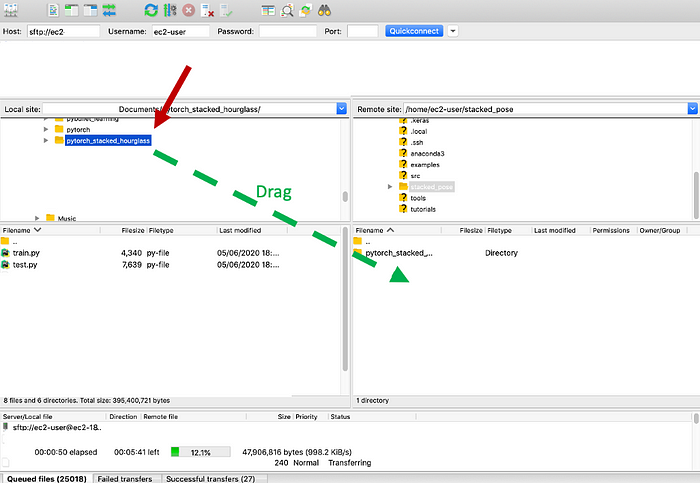
Task: Focus the Host input field
Action: [63, 31]
